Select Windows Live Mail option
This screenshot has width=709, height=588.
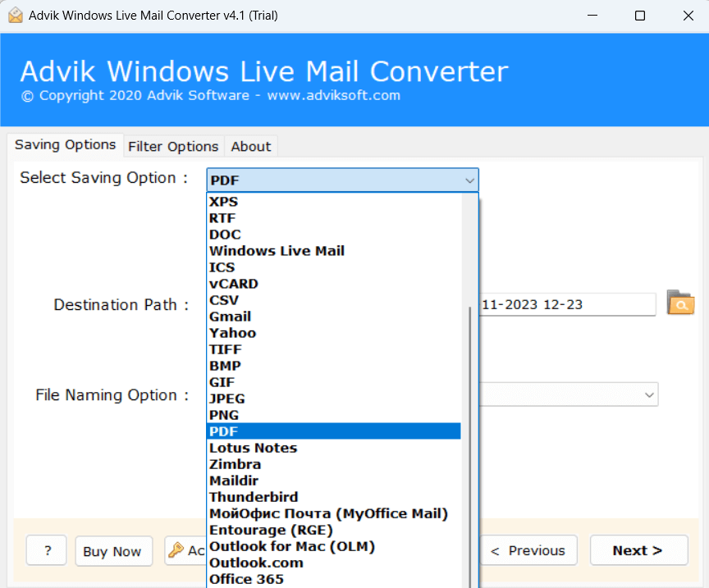[334, 251]
